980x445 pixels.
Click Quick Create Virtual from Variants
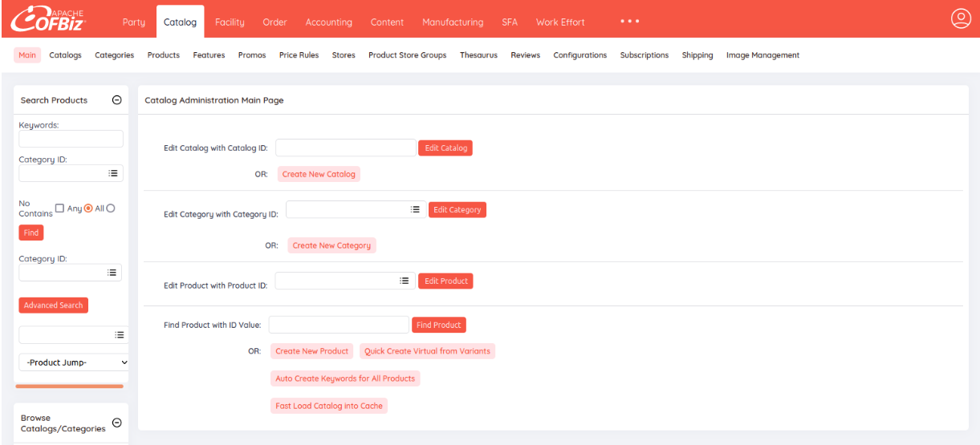pos(427,351)
